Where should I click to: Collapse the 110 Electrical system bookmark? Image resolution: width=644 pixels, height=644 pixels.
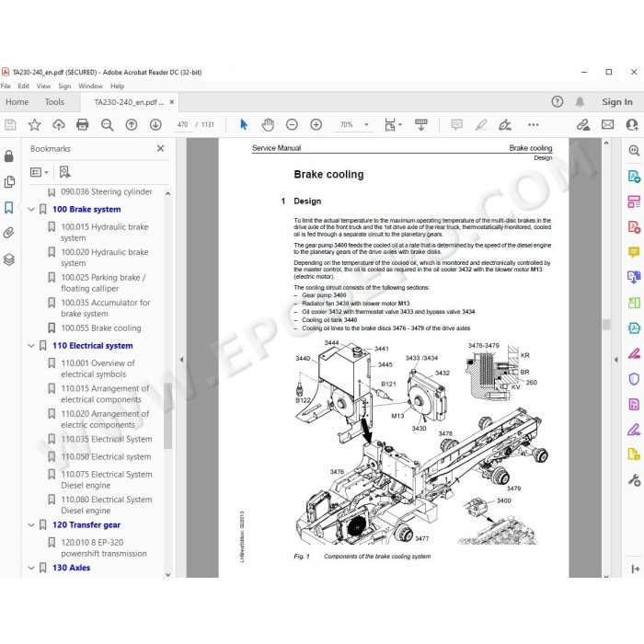coord(30,346)
